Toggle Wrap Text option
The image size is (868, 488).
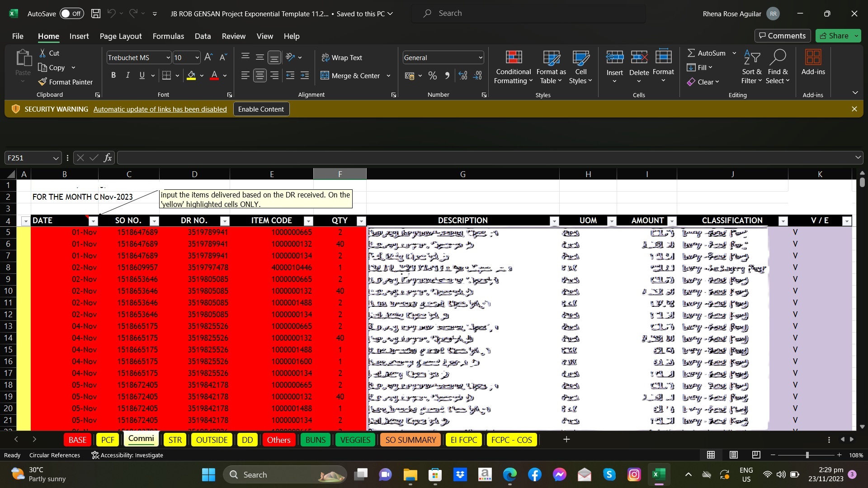click(342, 57)
